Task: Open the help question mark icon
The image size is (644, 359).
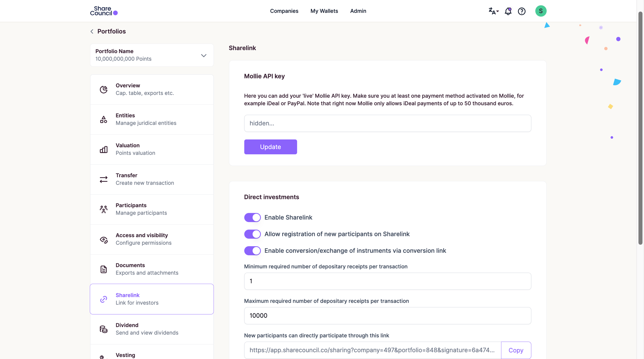Action: point(522,11)
